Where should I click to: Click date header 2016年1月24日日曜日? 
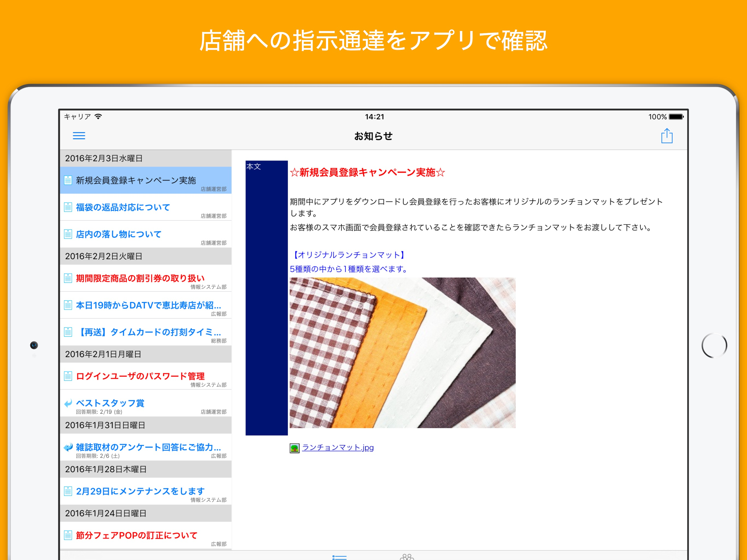point(146,514)
